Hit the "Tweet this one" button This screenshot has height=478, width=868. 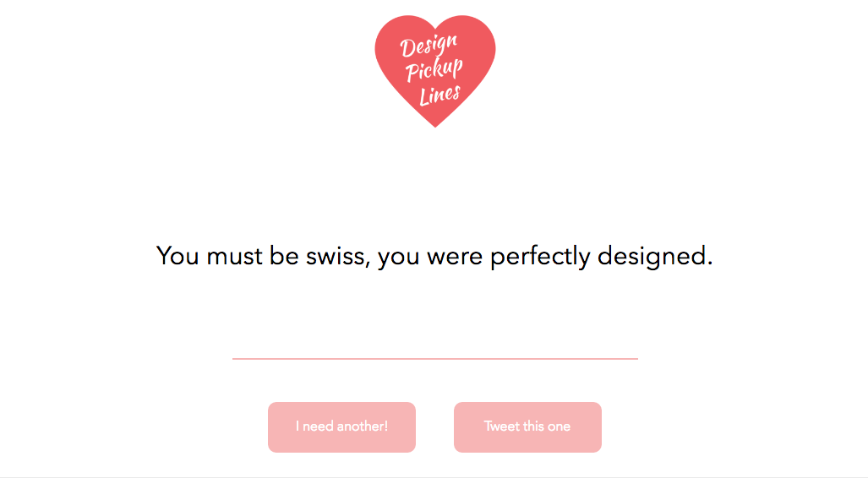point(527,426)
